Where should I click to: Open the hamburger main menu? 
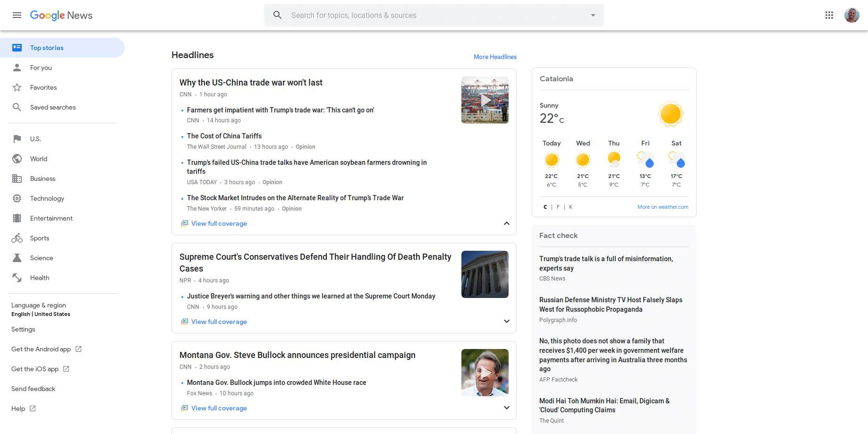coord(17,15)
